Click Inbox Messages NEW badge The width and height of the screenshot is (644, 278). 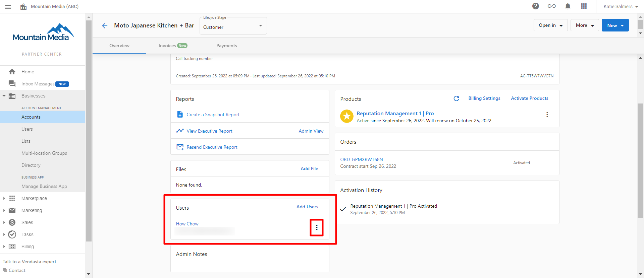62,84
